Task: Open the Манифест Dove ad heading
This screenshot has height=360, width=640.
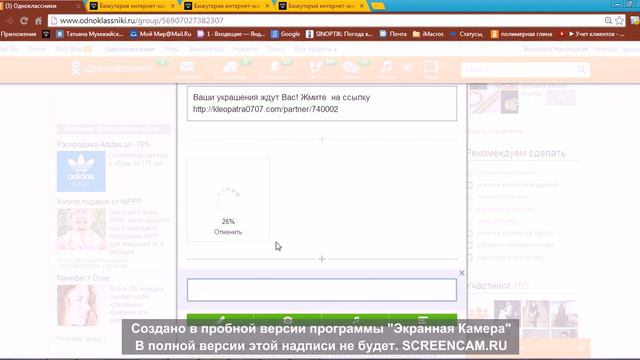Action: coord(83,278)
